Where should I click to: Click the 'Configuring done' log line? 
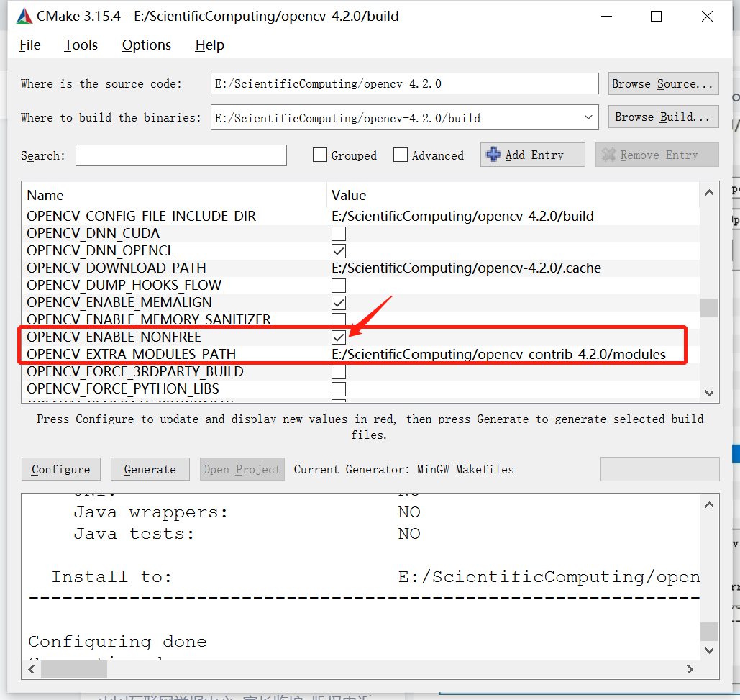click(x=117, y=642)
